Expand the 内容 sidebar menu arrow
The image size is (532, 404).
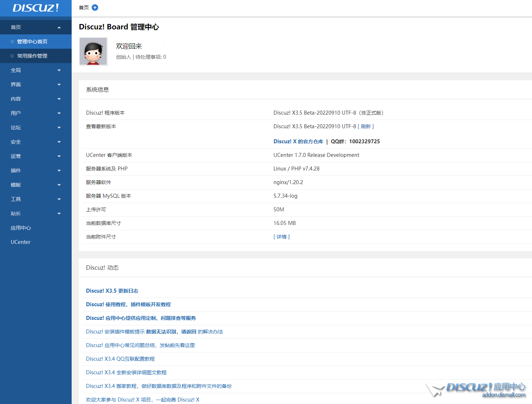click(x=59, y=99)
